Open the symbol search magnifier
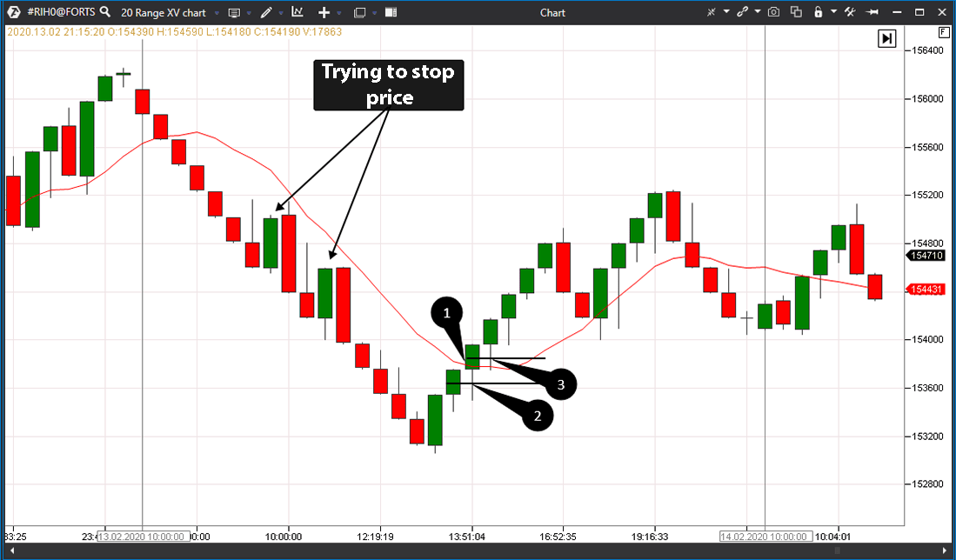956x560 pixels. point(106,12)
